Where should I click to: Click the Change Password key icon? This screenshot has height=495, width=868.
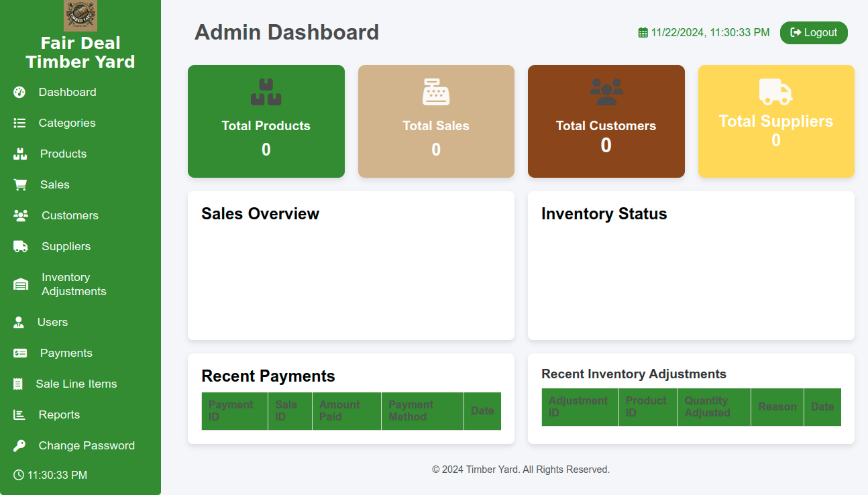pyautogui.click(x=19, y=445)
